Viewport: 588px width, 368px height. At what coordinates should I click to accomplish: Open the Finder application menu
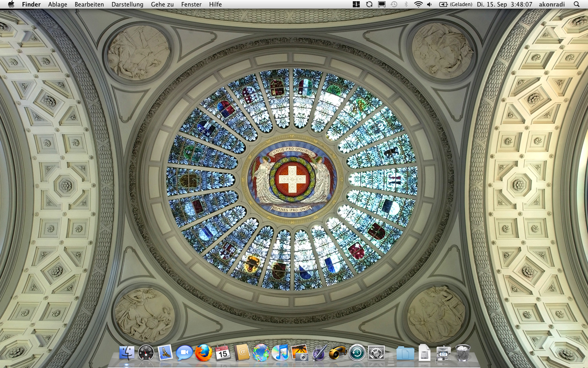click(31, 4)
